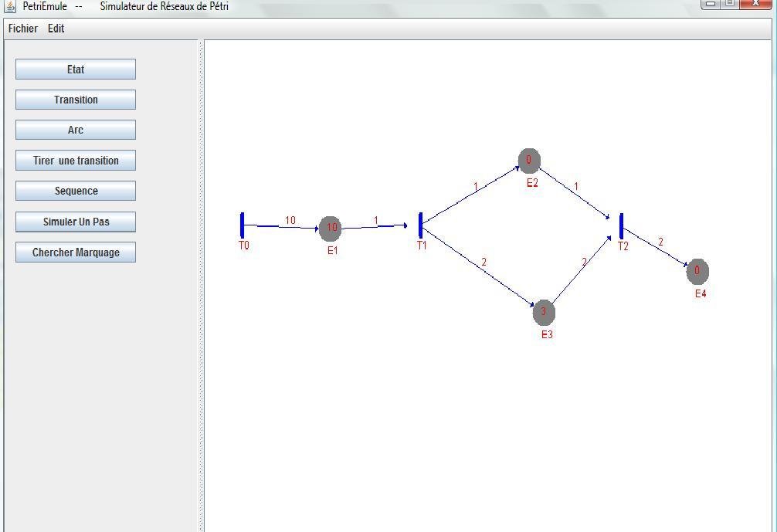This screenshot has width=777, height=532.
Task: Select the Transition button
Action: 76,100
